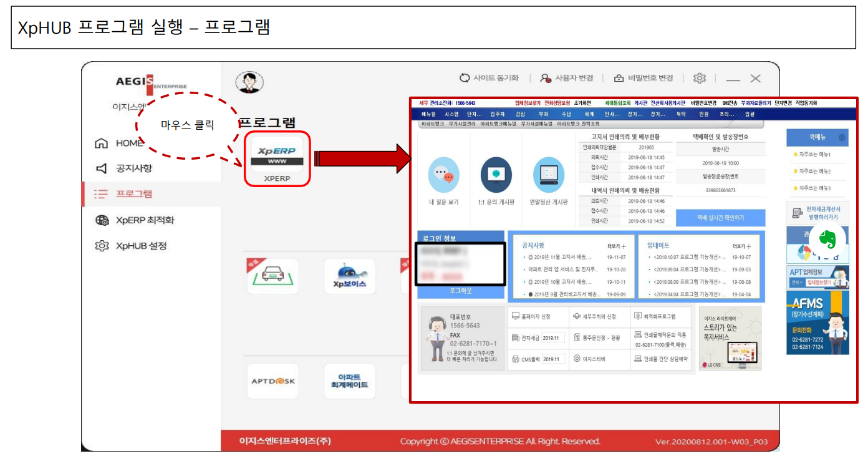Expand 업데이트 더보기 plus
The image size is (868, 466).
(x=741, y=246)
